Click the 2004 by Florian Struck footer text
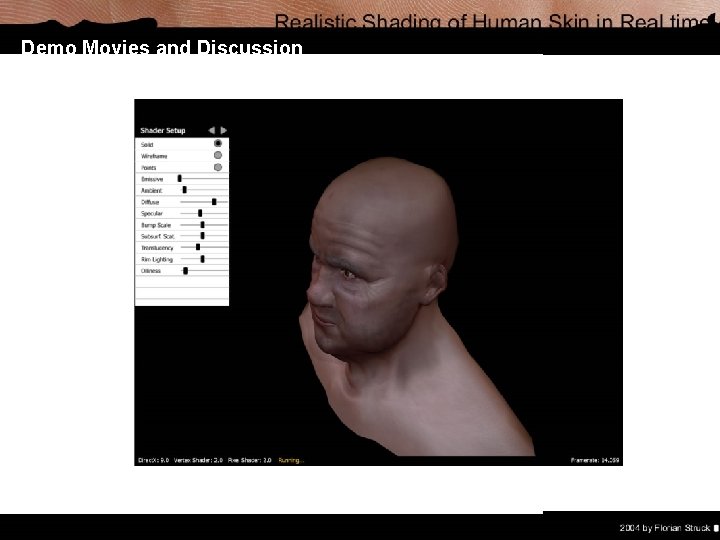The width and height of the screenshot is (720, 540). point(664,528)
